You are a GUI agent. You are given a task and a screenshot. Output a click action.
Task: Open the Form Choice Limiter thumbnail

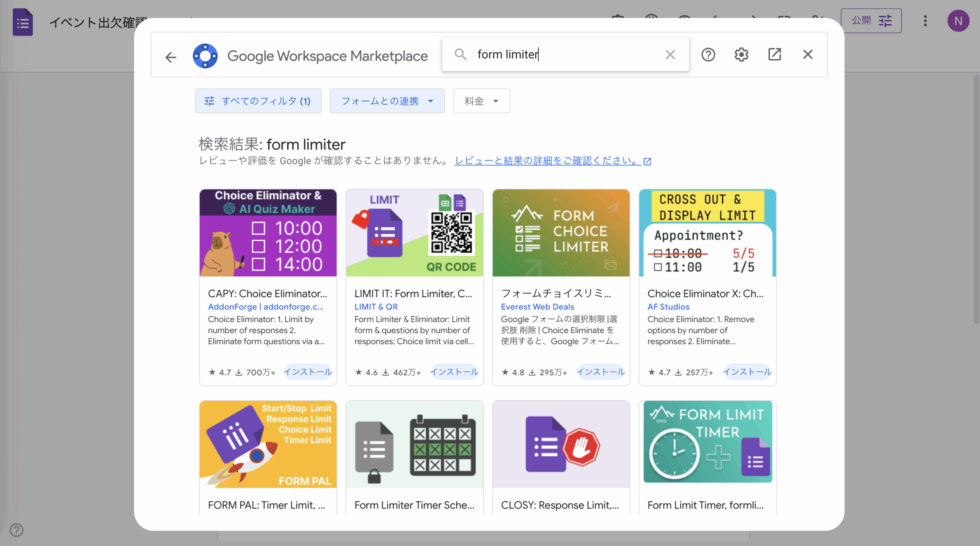pyautogui.click(x=561, y=233)
